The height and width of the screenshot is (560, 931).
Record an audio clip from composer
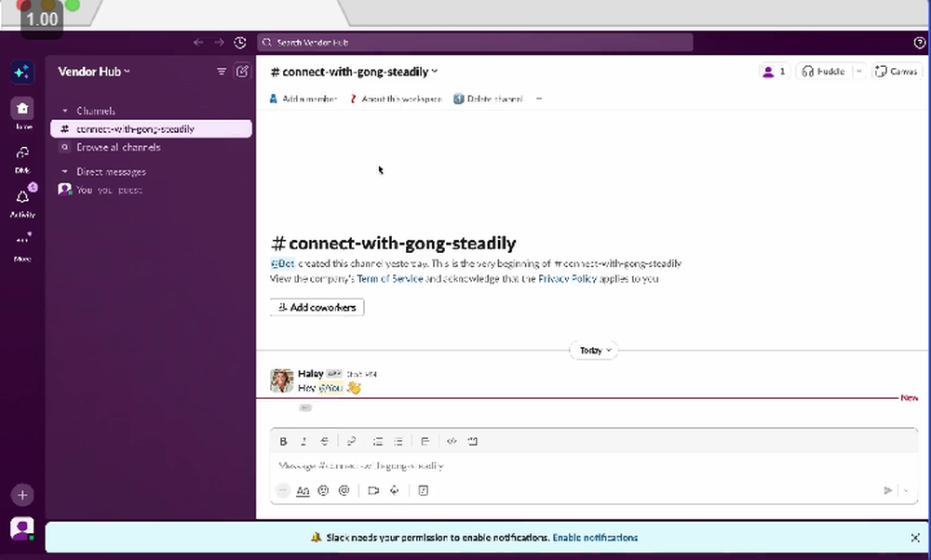coord(394,490)
